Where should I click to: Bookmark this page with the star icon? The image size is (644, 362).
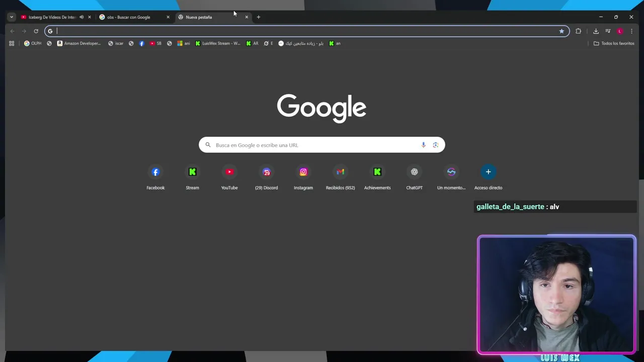click(x=561, y=31)
